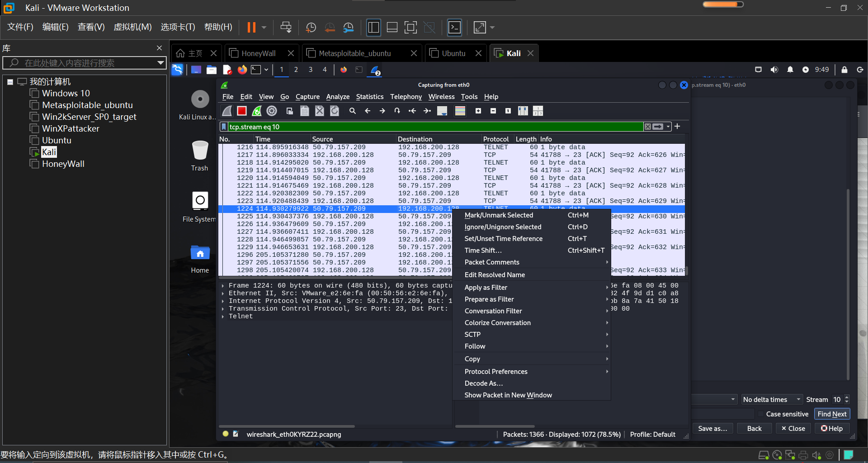
Task: Open the library search dropdown arrow
Action: [160, 63]
